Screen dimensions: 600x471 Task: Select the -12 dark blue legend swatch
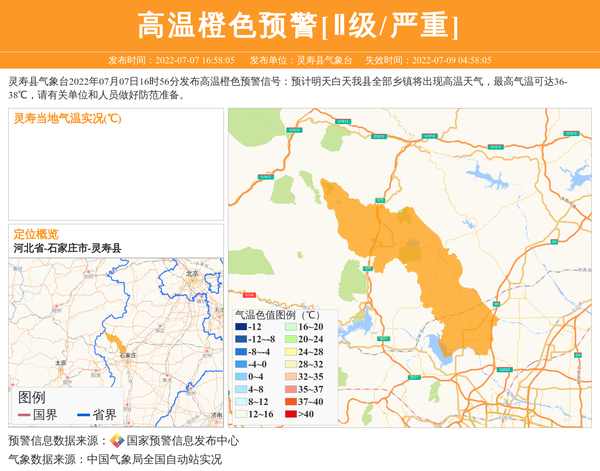click(x=241, y=327)
